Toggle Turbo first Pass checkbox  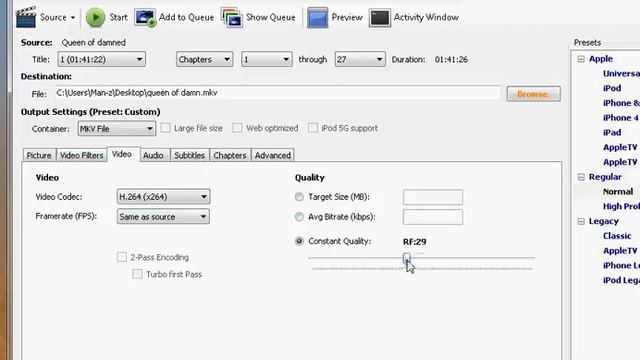(x=137, y=274)
